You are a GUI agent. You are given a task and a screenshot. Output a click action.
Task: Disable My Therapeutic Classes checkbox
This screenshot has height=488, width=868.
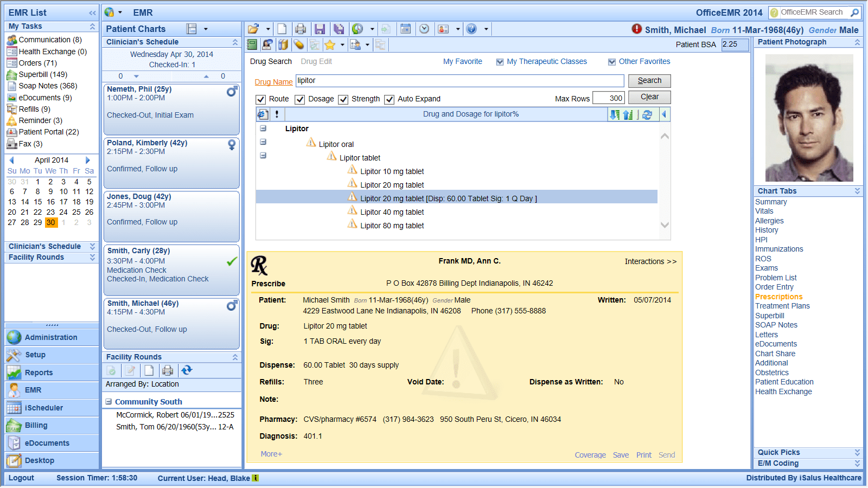click(500, 62)
